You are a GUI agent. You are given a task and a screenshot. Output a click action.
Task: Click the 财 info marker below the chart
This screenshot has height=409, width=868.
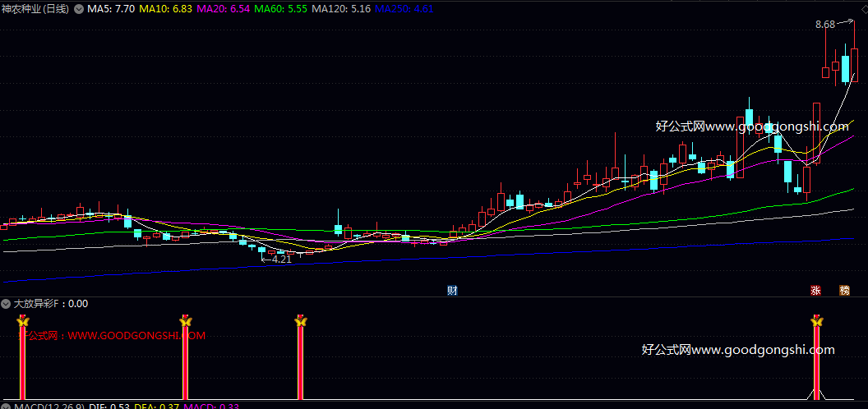tap(452, 291)
